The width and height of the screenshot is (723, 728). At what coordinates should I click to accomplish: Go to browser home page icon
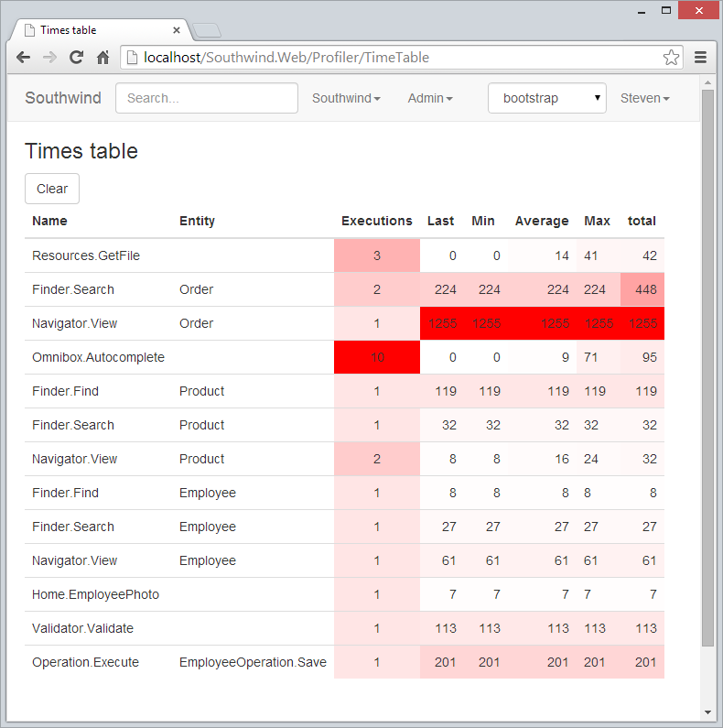pyautogui.click(x=103, y=57)
